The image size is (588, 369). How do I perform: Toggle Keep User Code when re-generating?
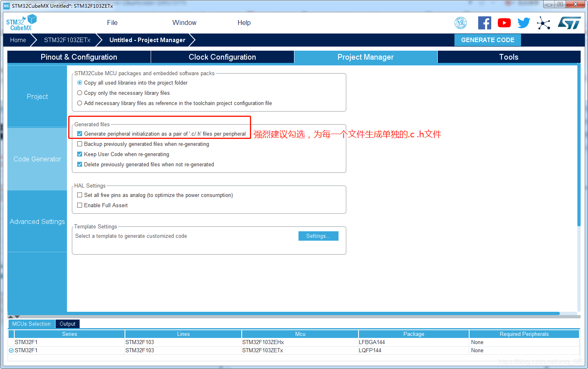click(x=80, y=154)
